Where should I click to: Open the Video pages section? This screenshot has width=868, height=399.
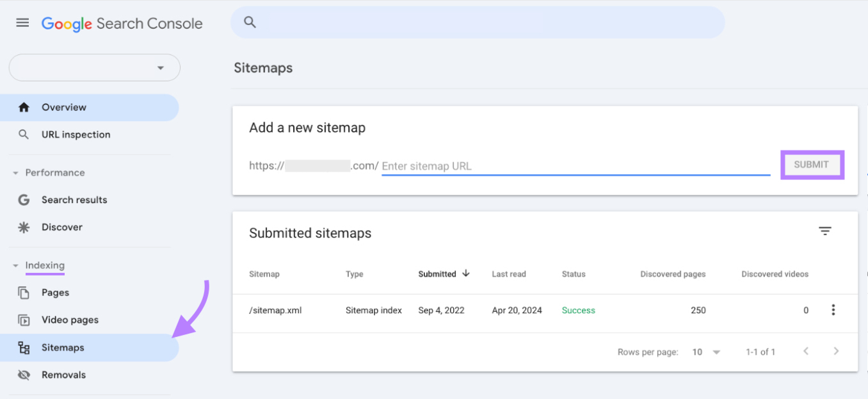[x=69, y=320]
